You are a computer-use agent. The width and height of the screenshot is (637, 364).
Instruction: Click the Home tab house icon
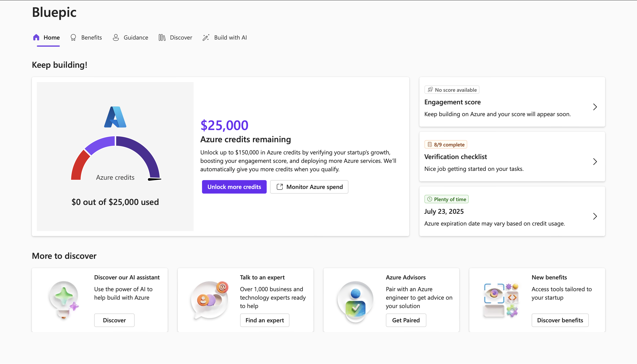[x=36, y=37]
